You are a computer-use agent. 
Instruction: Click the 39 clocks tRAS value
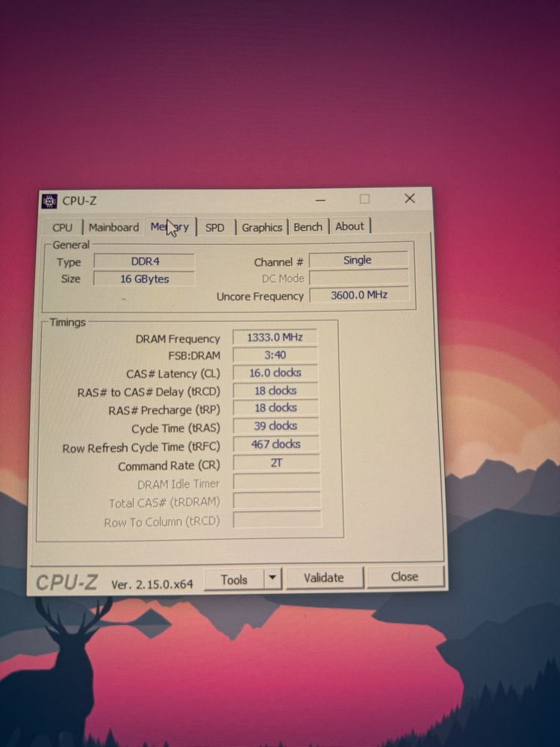click(x=276, y=426)
